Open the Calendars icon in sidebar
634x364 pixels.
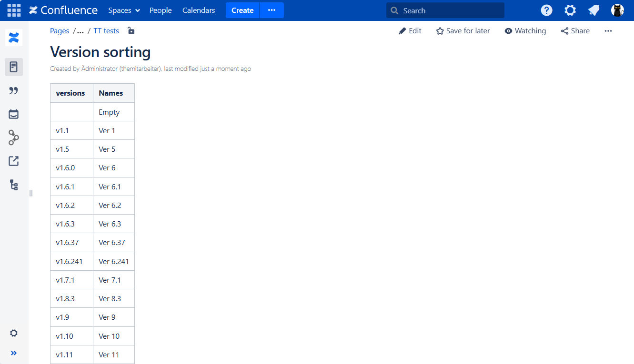14,114
